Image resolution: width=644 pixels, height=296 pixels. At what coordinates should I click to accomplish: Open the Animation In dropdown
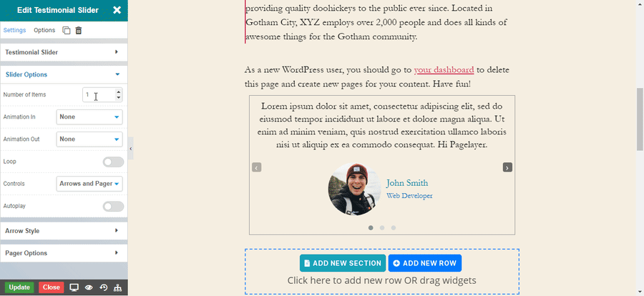tap(89, 117)
